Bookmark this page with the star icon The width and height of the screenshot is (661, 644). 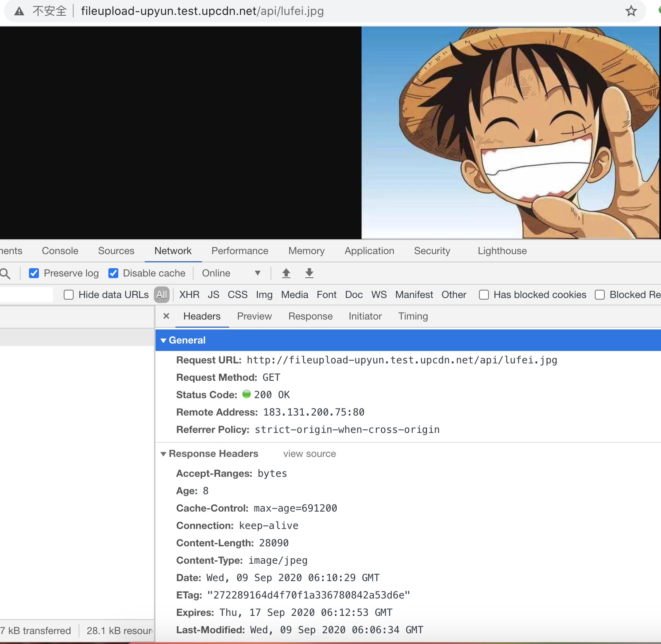pos(631,11)
